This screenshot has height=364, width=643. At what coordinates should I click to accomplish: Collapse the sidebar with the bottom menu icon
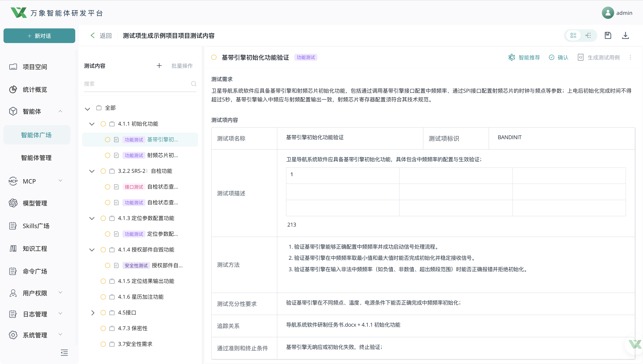point(64,353)
